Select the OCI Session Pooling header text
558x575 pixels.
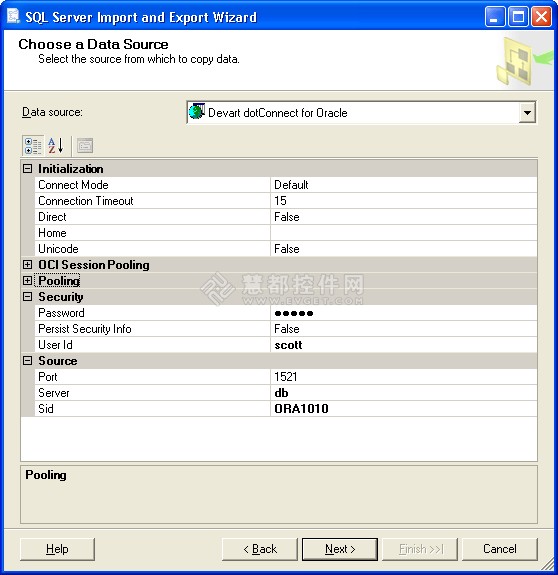[94, 265]
